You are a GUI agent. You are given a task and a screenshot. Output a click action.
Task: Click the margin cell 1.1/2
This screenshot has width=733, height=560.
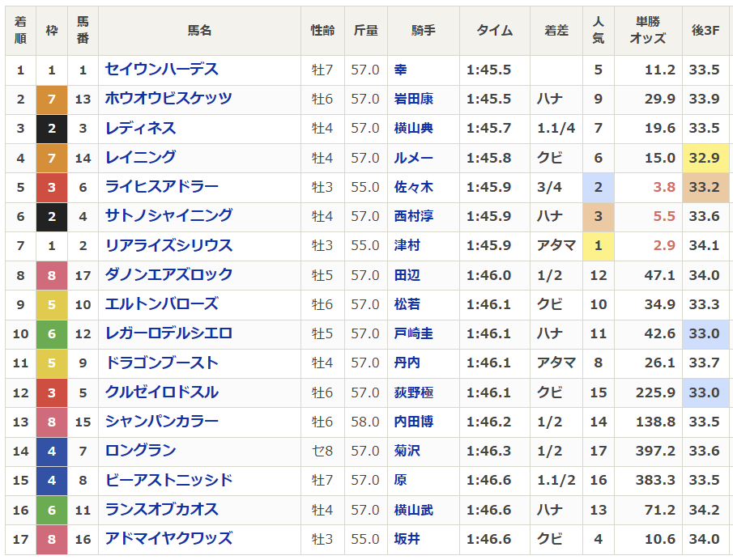pyautogui.click(x=556, y=480)
